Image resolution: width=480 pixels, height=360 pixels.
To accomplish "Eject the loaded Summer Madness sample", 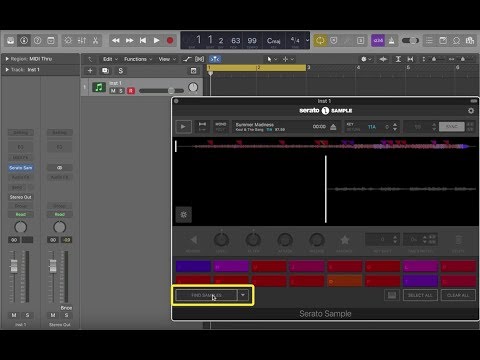I will (333, 127).
